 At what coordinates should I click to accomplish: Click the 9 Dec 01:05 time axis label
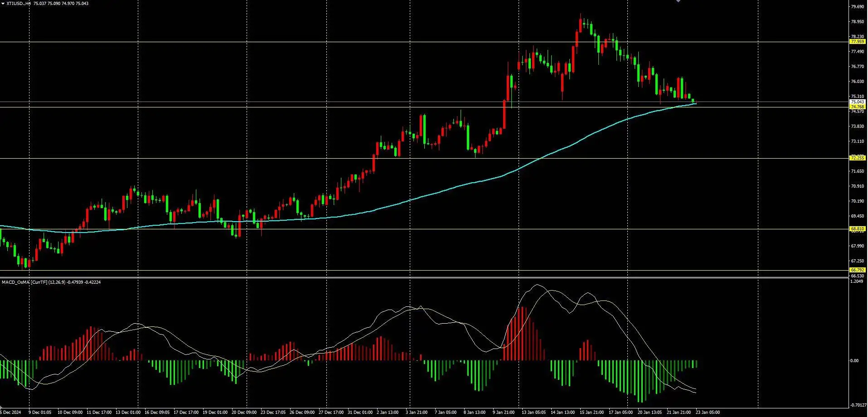pyautogui.click(x=40, y=412)
